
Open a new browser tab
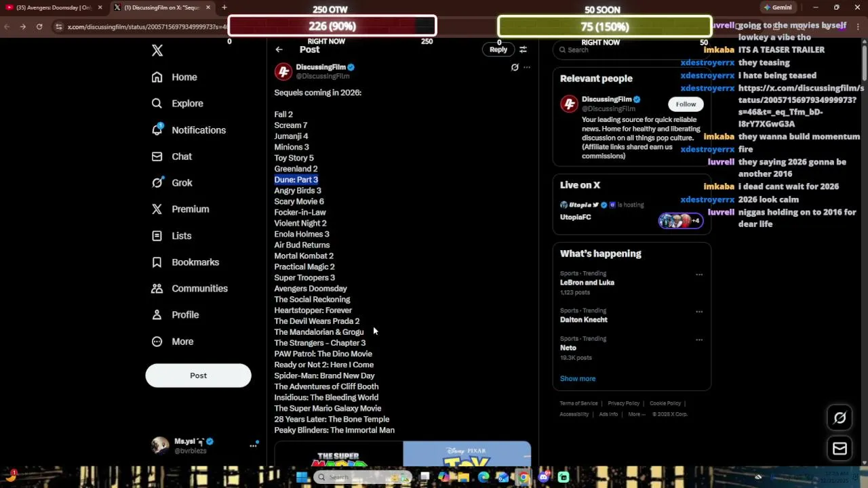tap(224, 7)
